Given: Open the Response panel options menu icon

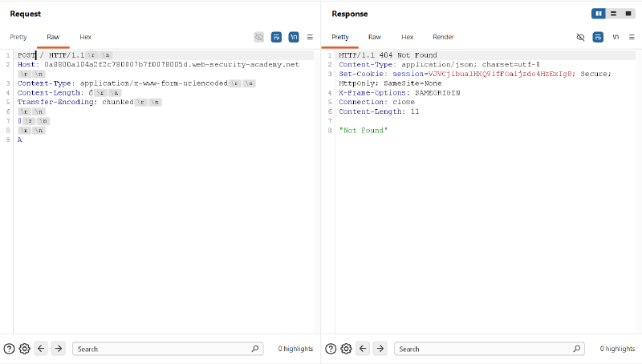Looking at the screenshot, I should pyautogui.click(x=632, y=37).
